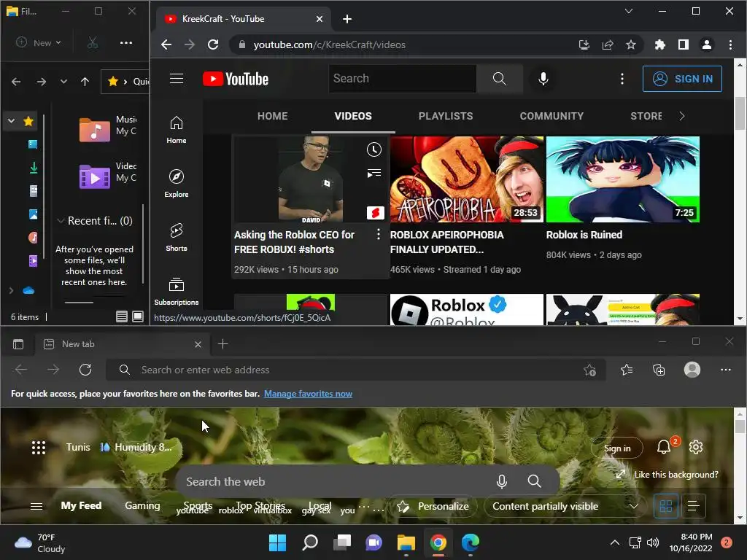Switch to PLAYLISTS channel tab
Screen dimensions: 747x560
click(446, 116)
